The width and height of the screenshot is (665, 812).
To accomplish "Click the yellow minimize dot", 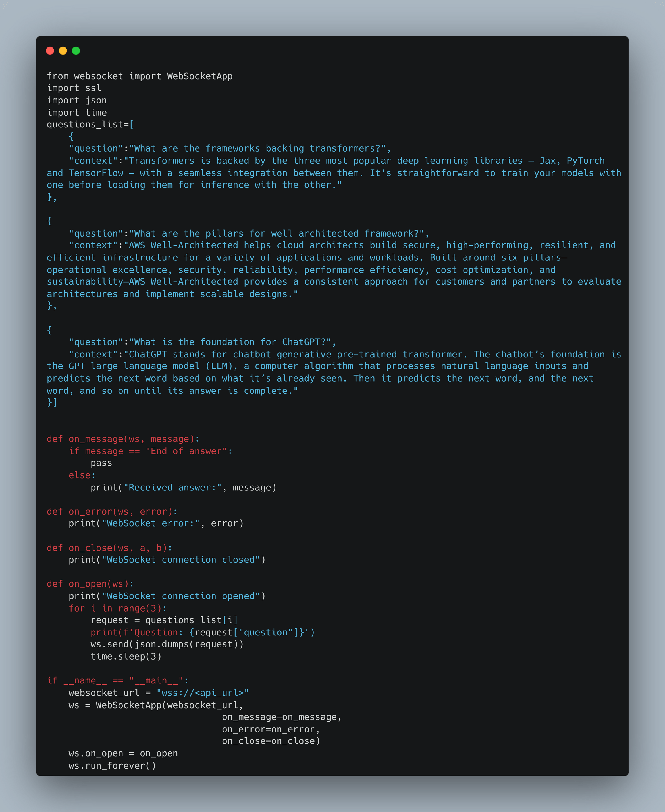I will coord(63,51).
